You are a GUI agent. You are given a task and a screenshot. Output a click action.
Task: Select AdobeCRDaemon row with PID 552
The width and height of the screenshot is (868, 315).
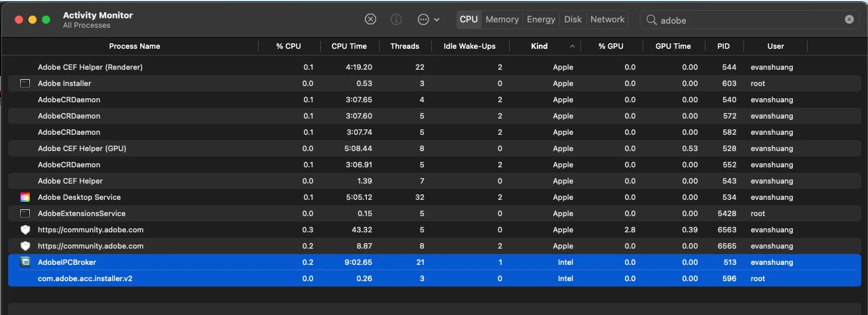pyautogui.click(x=434, y=165)
